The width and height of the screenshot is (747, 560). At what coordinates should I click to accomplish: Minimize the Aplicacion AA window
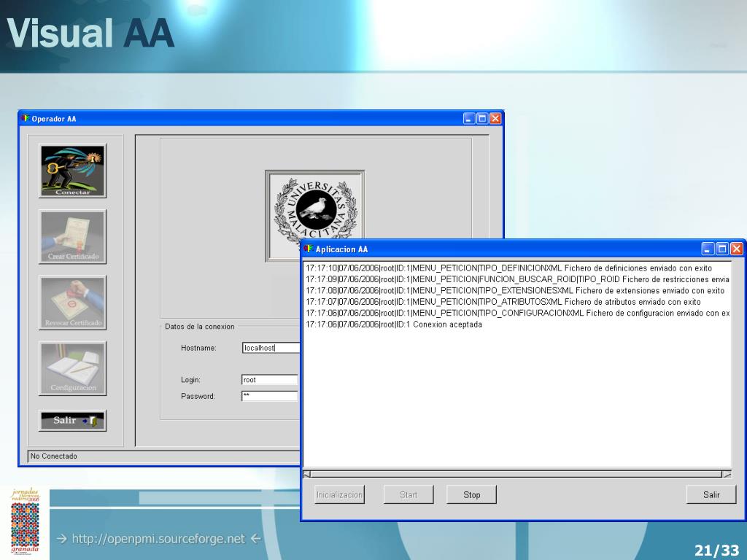pyautogui.click(x=708, y=249)
